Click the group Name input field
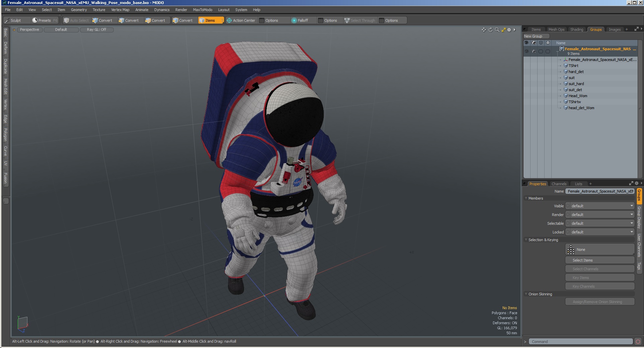The width and height of the screenshot is (644, 348). point(600,191)
